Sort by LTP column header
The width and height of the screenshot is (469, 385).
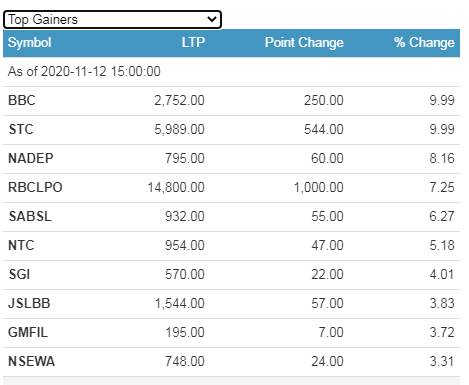pyautogui.click(x=193, y=43)
